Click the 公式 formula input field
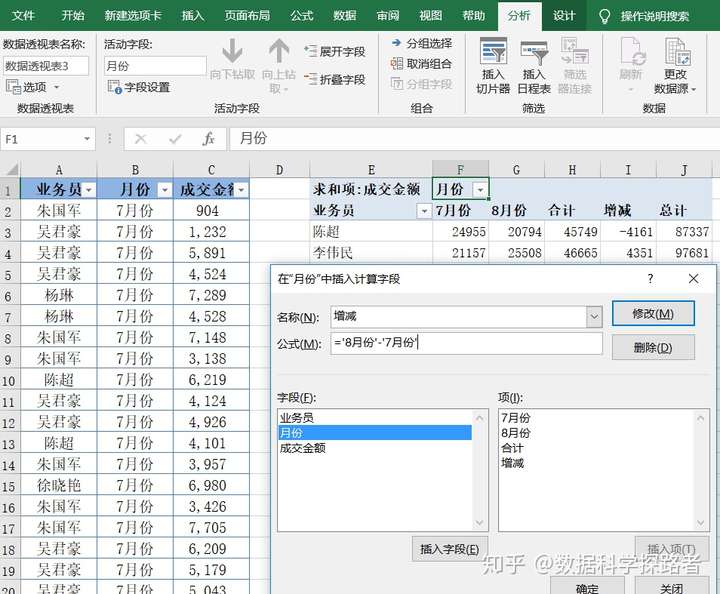The height and width of the screenshot is (594, 720). [x=466, y=342]
